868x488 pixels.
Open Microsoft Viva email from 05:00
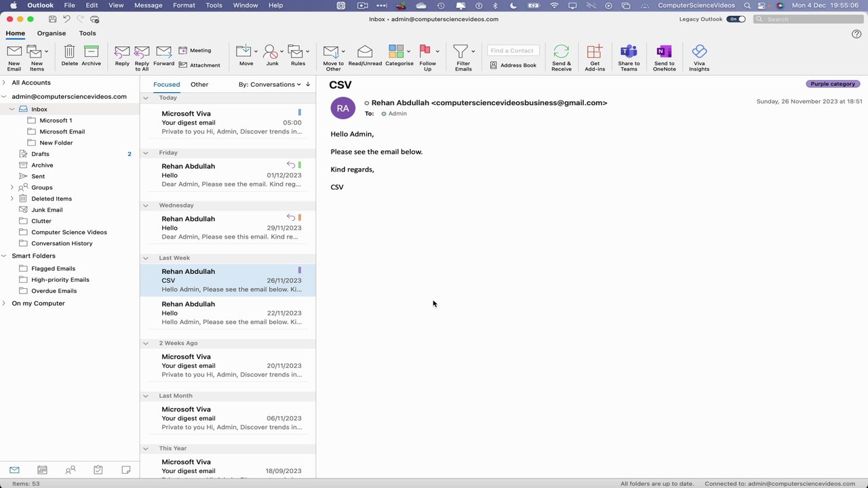228,122
